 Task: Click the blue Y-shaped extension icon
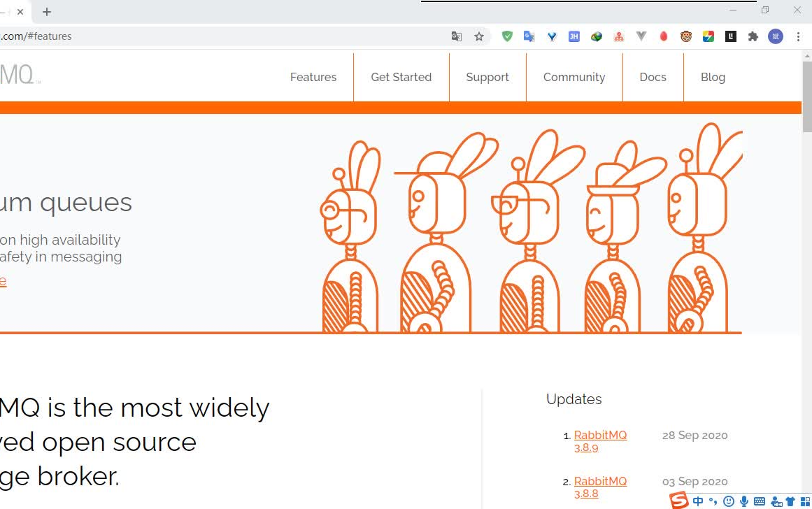point(552,36)
